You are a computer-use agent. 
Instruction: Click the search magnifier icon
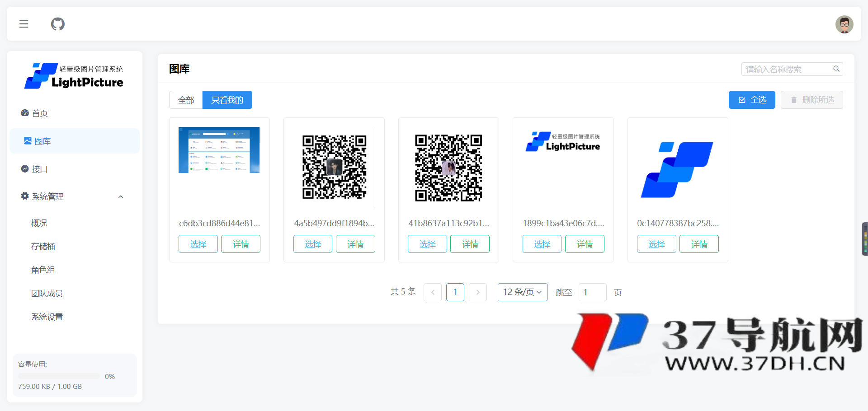[836, 68]
